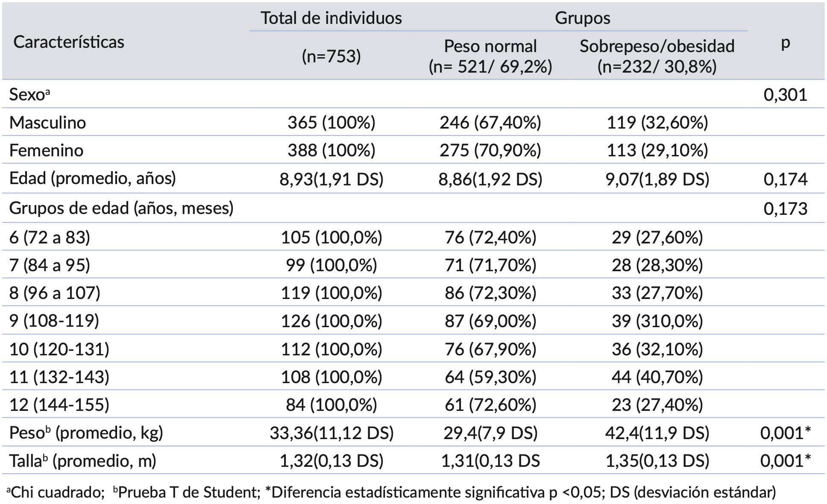Click the Talla row p-value 0,001*
The image size is (827, 504).
click(x=785, y=460)
